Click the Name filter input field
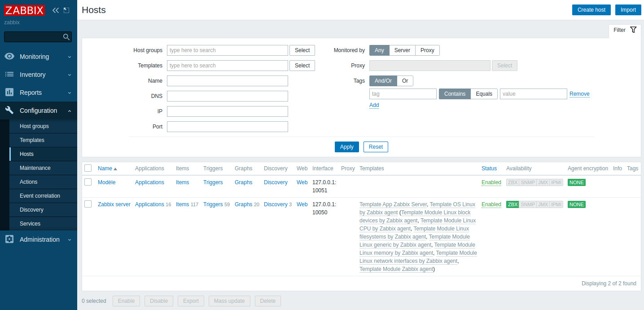 pyautogui.click(x=227, y=80)
